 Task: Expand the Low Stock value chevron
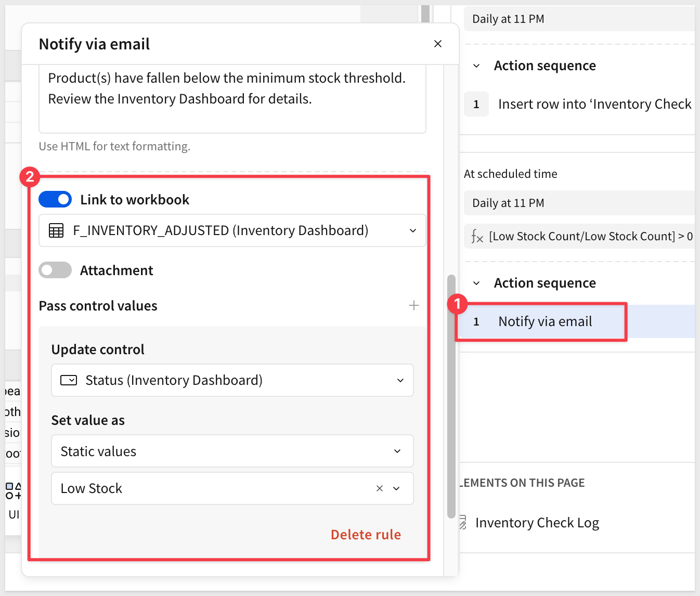click(x=397, y=488)
